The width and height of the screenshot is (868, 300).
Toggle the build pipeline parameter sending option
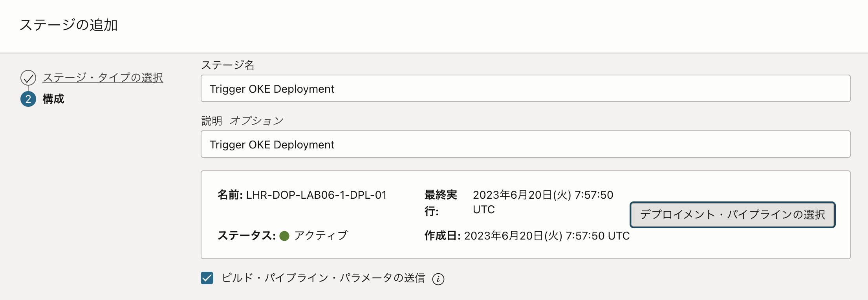tap(207, 278)
